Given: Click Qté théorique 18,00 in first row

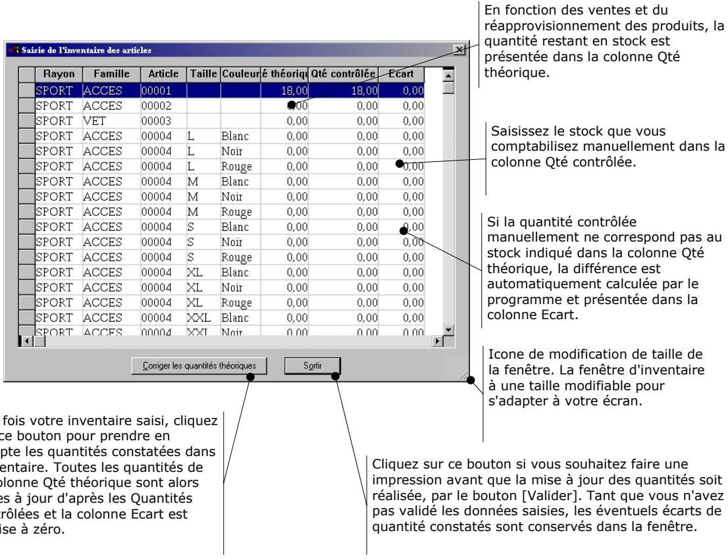Looking at the screenshot, I should pos(284,91).
